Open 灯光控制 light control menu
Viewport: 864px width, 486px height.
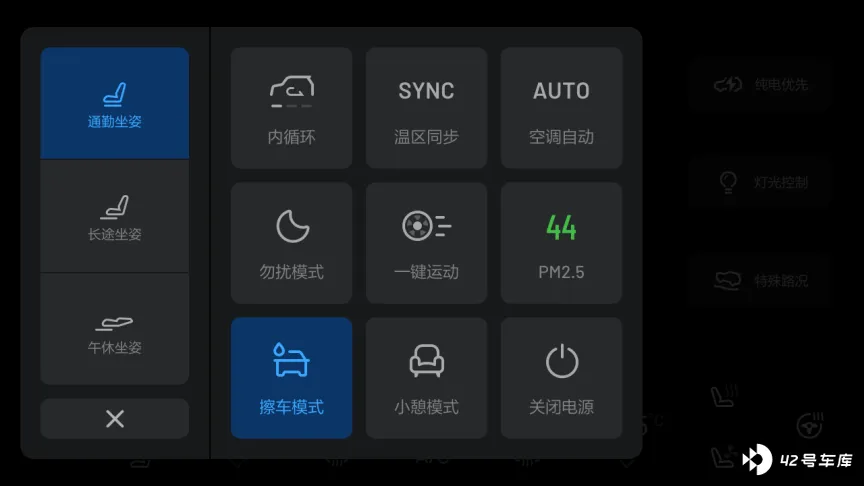760,182
